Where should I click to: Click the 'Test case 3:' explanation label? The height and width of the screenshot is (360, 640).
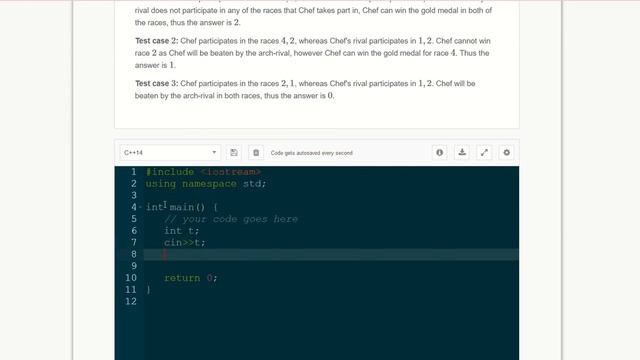tap(157, 83)
